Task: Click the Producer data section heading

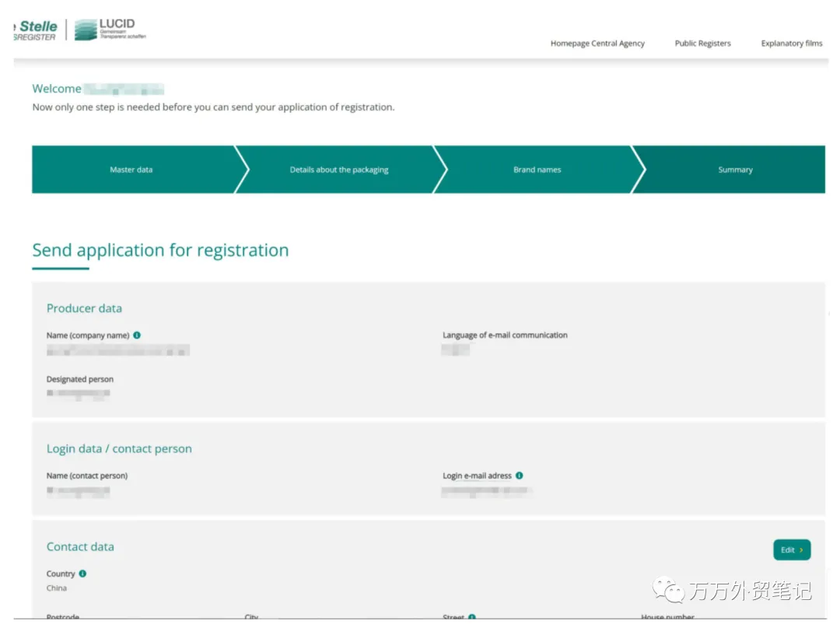Action: (84, 308)
